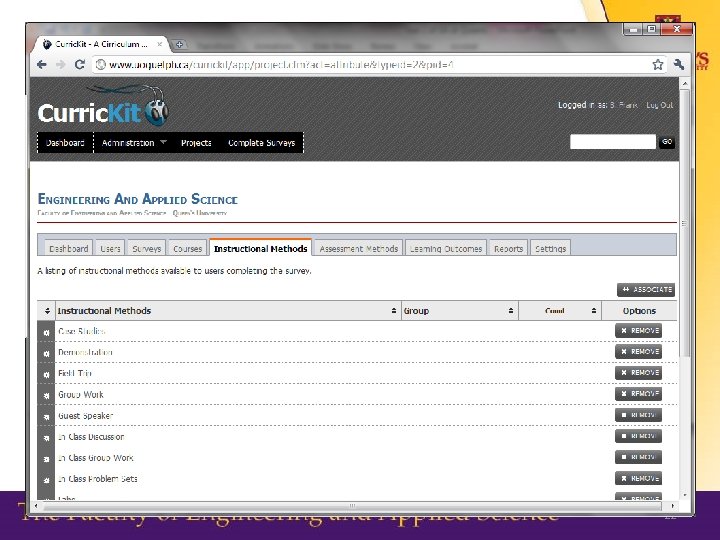This screenshot has height=540, width=720.
Task: Click the drag handle icon for In Class Discussion
Action: point(46,438)
